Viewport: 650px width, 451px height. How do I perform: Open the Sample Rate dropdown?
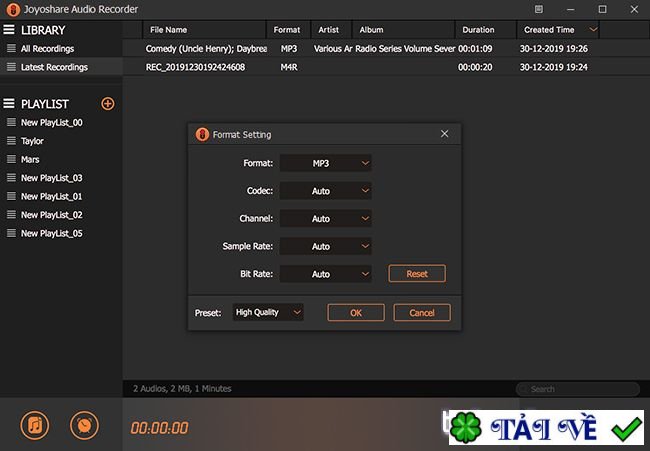(325, 246)
